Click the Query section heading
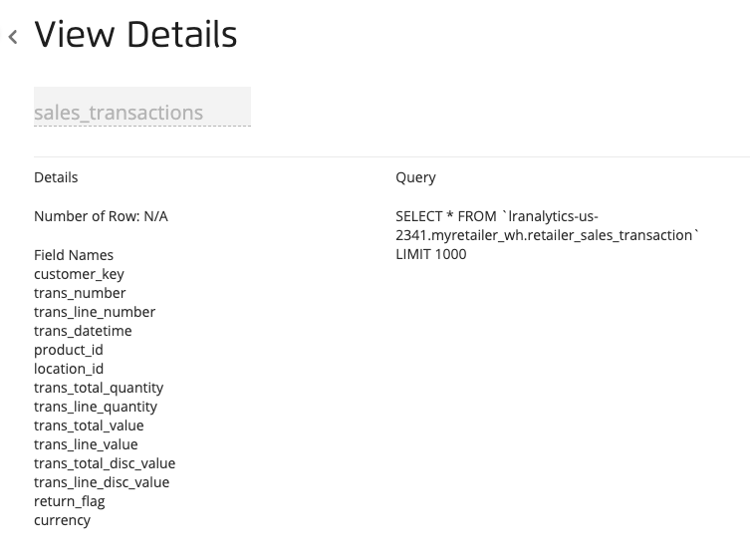Image resolution: width=750 pixels, height=560 pixels. [x=415, y=177]
